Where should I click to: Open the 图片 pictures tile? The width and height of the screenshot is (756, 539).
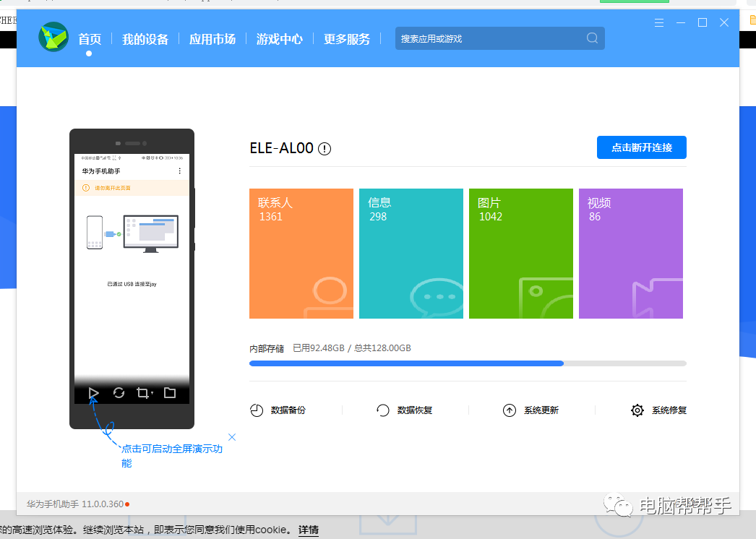pyautogui.click(x=521, y=254)
